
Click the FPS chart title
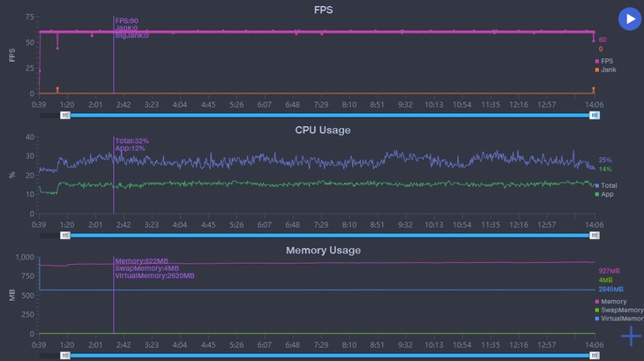(x=323, y=10)
